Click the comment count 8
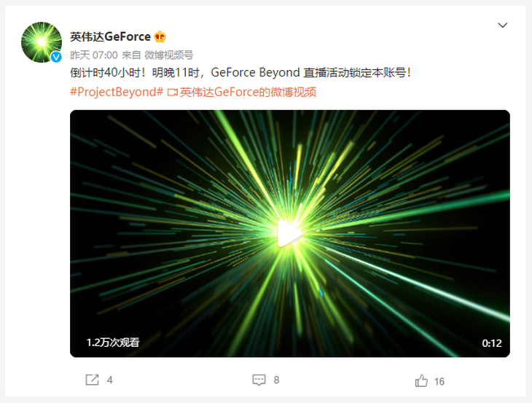Image resolution: width=532 pixels, height=403 pixels. (x=276, y=380)
